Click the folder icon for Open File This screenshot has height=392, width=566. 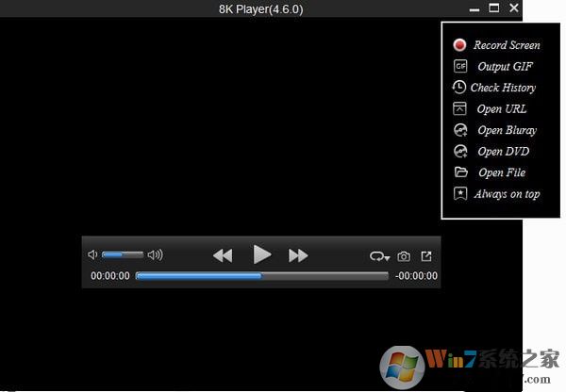coord(460,172)
